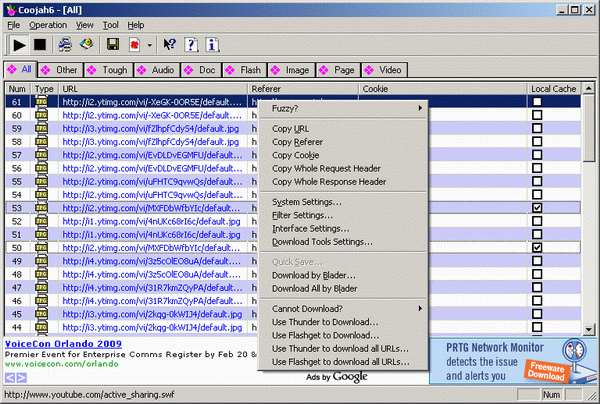Click the type icon in row 44
Screen dimensions: 600x404
[41, 327]
